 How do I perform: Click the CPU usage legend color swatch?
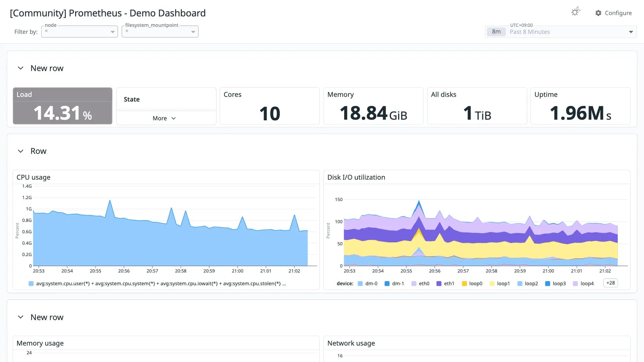[31, 284]
